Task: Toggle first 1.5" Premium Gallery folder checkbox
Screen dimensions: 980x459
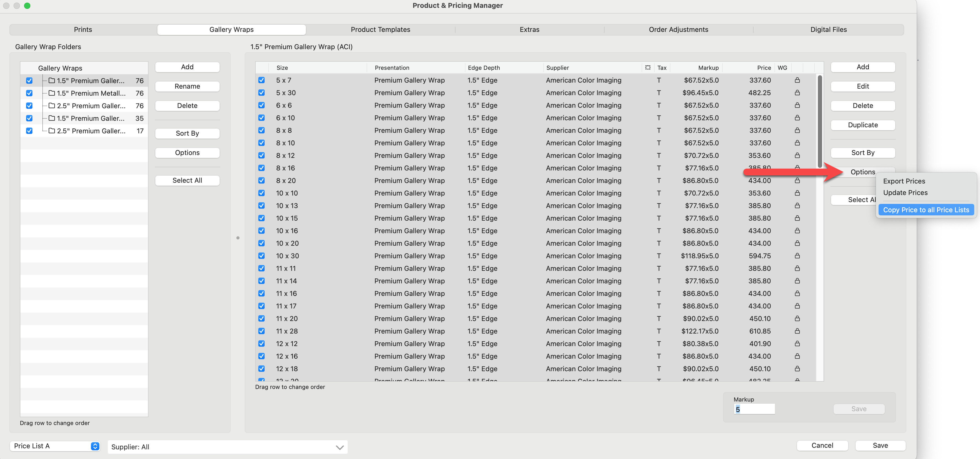Action: click(x=29, y=81)
